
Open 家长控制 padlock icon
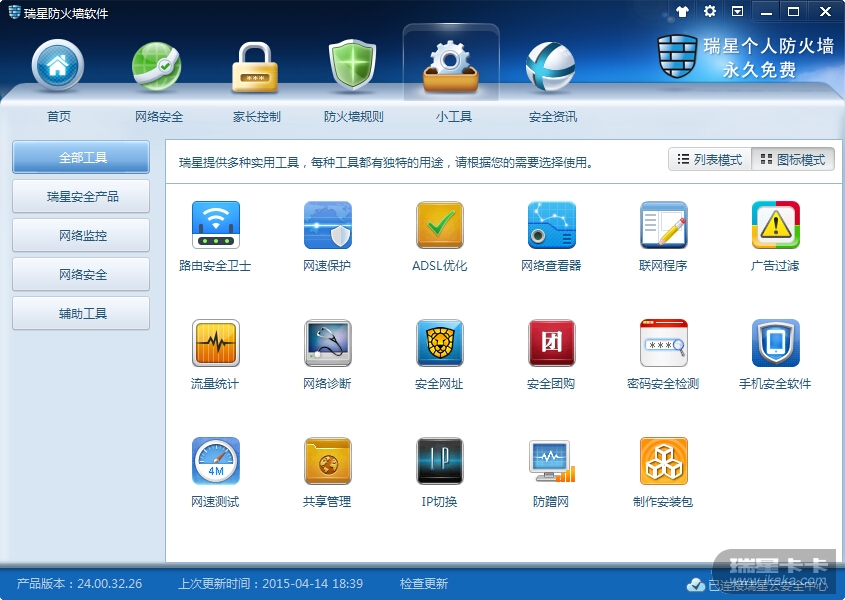255,67
